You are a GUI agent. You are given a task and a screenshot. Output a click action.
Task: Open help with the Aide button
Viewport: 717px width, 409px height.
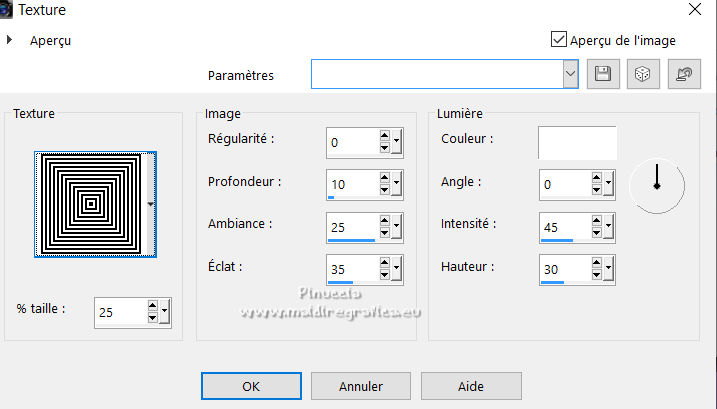click(470, 385)
